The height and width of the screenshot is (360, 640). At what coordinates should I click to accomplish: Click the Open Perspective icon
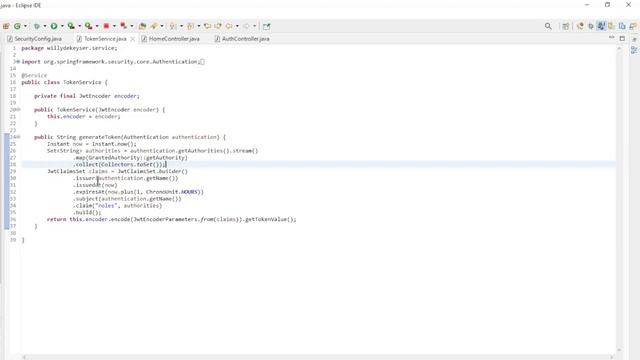565,26
